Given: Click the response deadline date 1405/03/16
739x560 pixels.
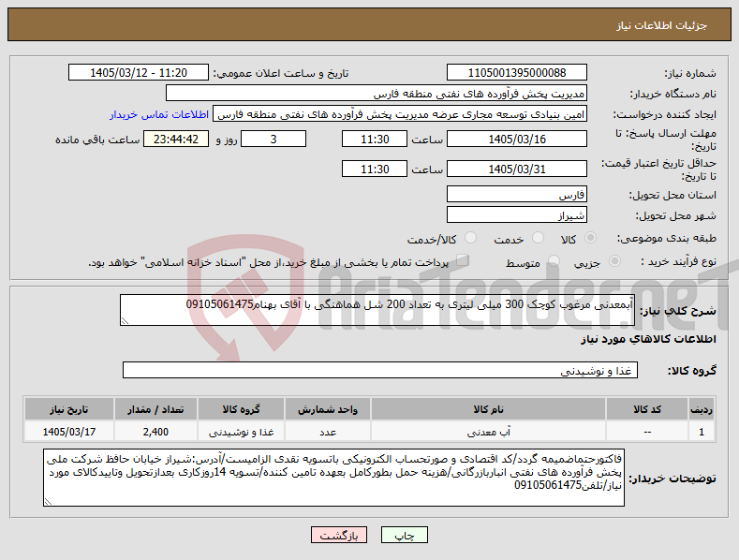Looking at the screenshot, I should [x=516, y=139].
